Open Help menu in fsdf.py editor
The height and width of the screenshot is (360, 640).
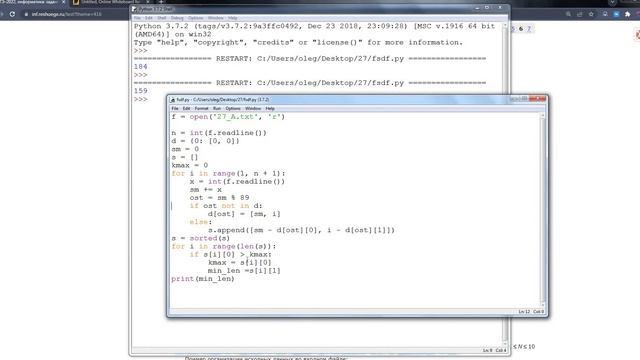click(x=270, y=109)
